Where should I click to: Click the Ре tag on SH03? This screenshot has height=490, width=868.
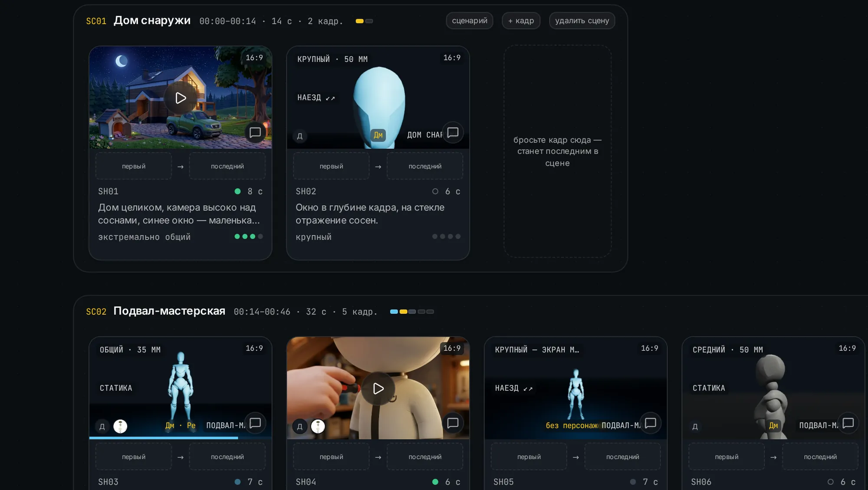pyautogui.click(x=191, y=426)
